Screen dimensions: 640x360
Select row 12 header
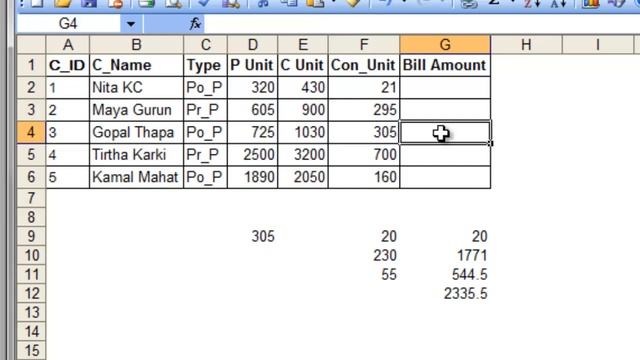tap(31, 293)
